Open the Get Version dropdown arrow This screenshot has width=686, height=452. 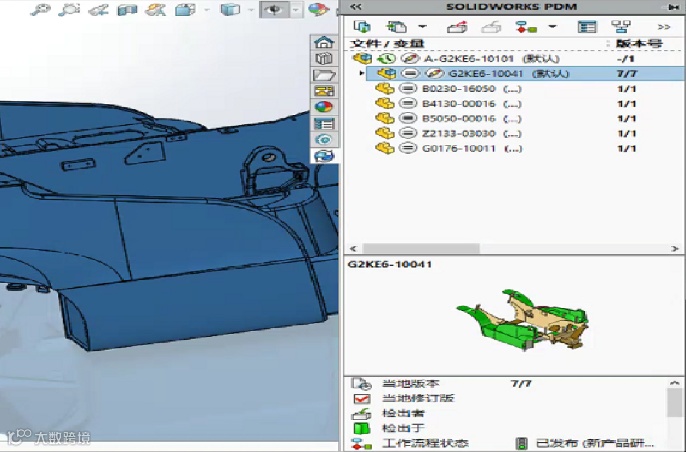(x=422, y=27)
